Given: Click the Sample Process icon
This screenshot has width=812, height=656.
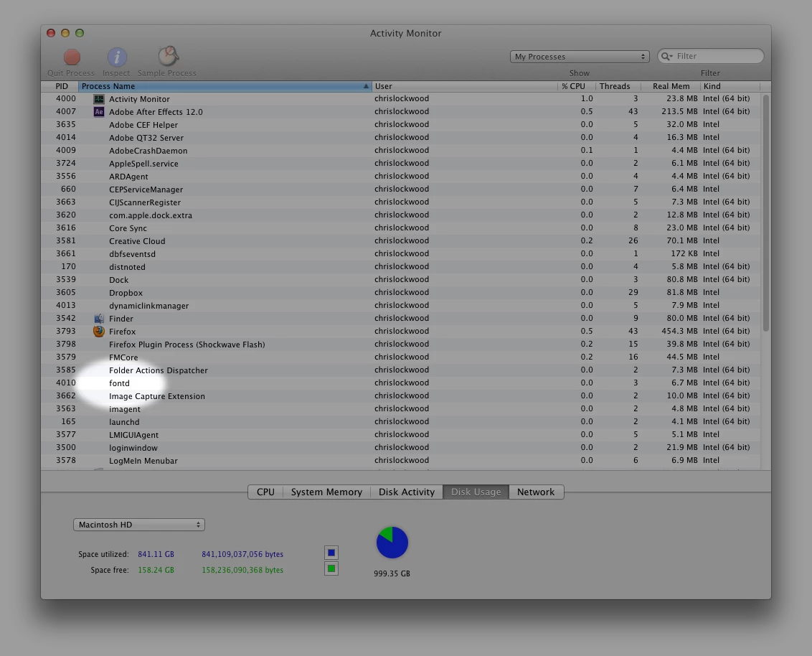Looking at the screenshot, I should [168, 57].
